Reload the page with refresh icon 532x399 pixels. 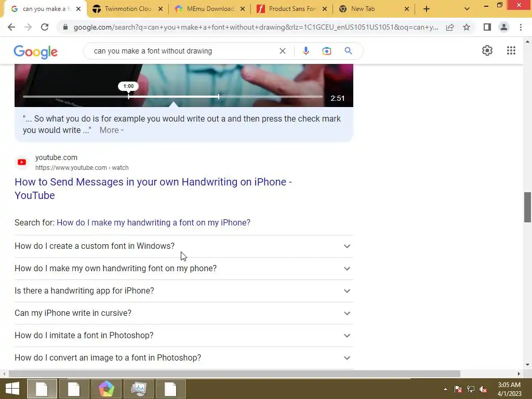click(45, 27)
